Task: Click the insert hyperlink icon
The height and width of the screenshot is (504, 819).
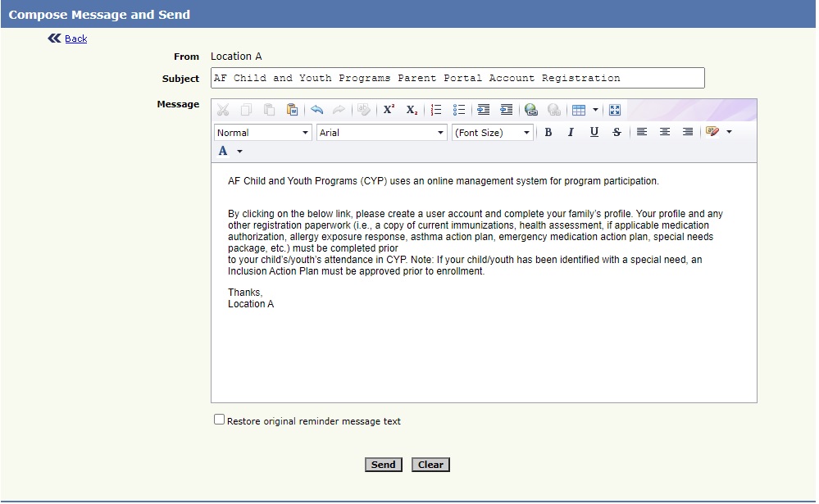Action: tap(530, 110)
